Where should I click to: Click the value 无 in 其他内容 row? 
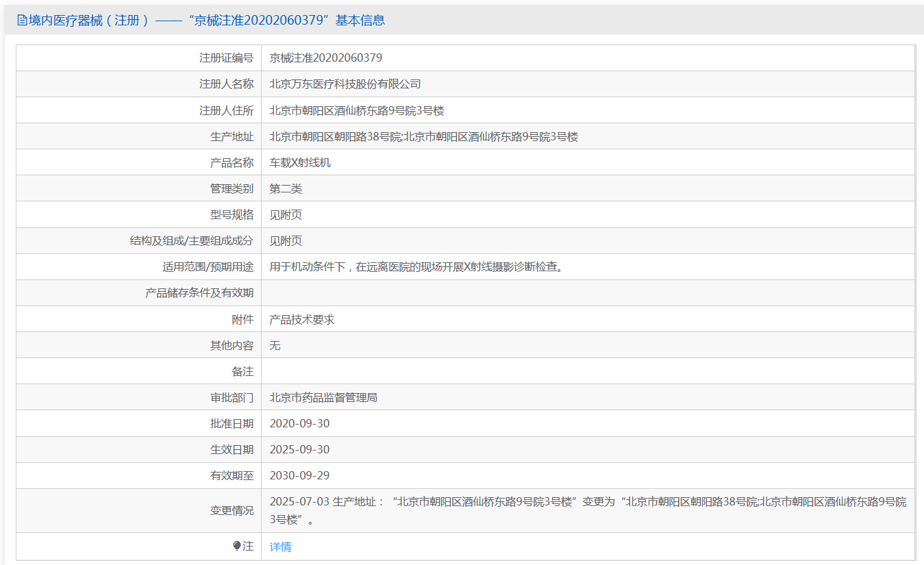pyautogui.click(x=275, y=345)
